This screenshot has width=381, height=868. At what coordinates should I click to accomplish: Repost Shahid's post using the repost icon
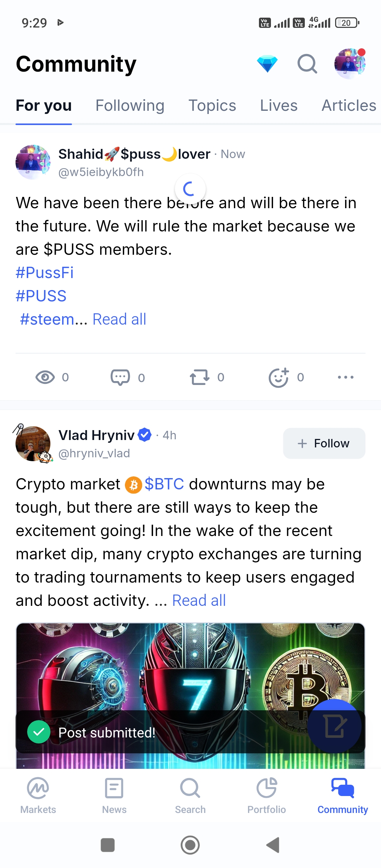point(200,377)
